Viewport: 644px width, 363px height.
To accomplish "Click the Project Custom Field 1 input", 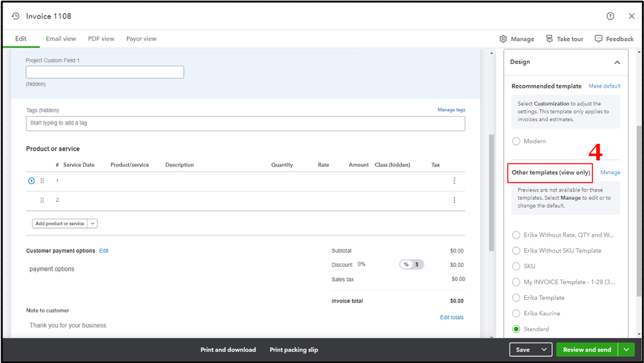I will [x=104, y=72].
